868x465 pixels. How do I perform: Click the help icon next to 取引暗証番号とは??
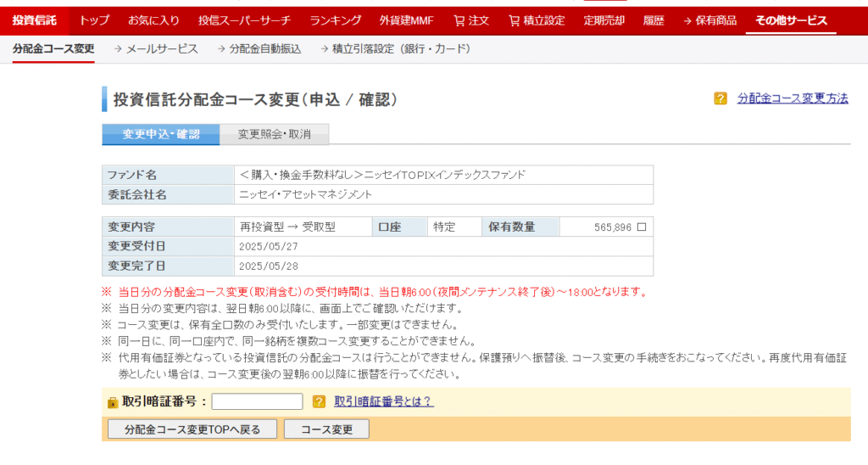click(x=319, y=401)
